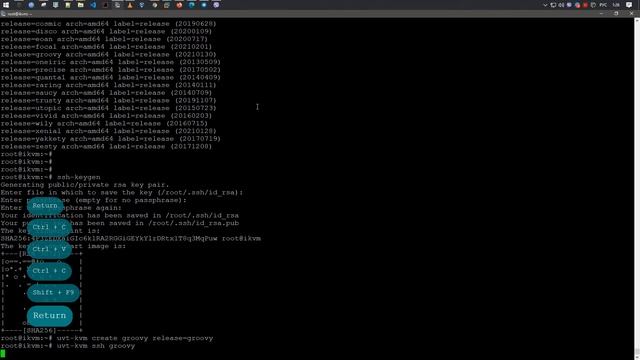Select the 'release=trusty' output line
The image size is (640, 360).
109,100
